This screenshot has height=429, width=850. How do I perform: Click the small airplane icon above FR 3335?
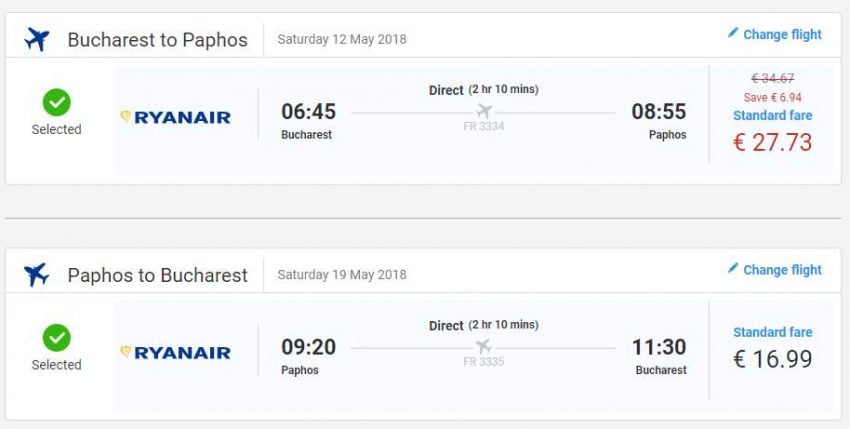coord(485,346)
